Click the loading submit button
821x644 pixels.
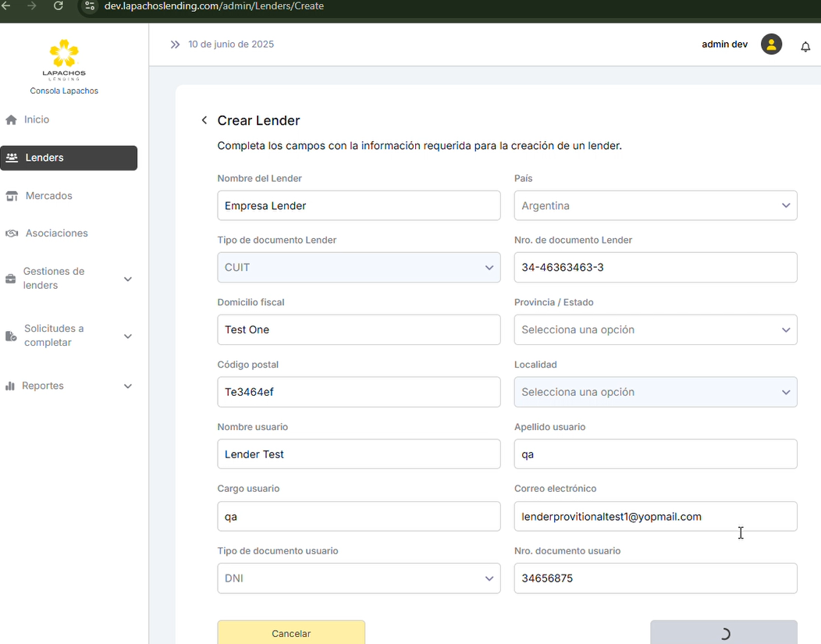723,633
